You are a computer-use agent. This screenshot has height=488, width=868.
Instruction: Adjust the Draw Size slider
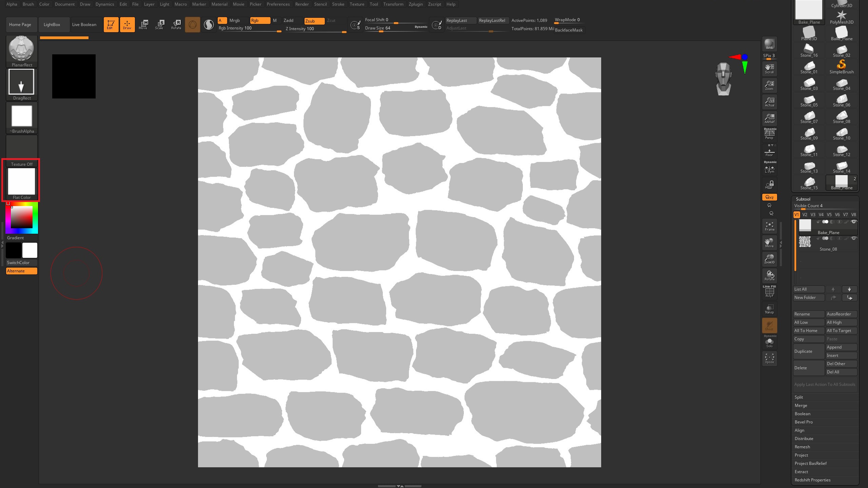(x=395, y=28)
